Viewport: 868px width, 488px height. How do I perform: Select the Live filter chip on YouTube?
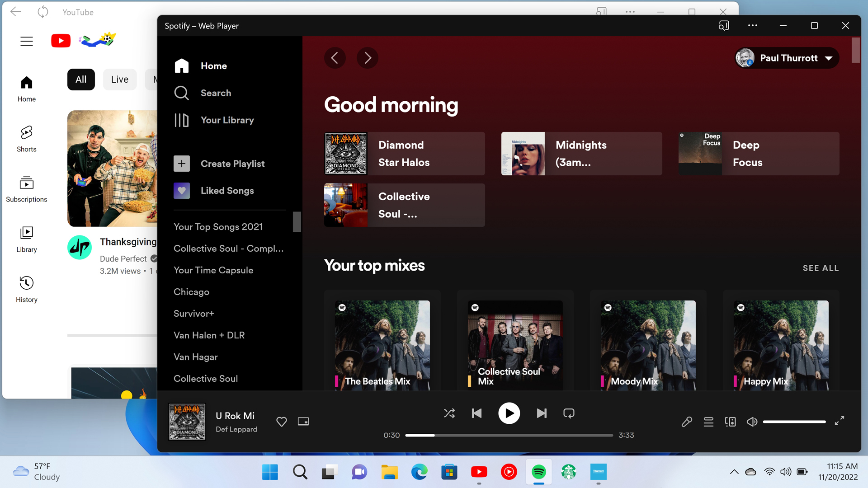click(x=120, y=80)
